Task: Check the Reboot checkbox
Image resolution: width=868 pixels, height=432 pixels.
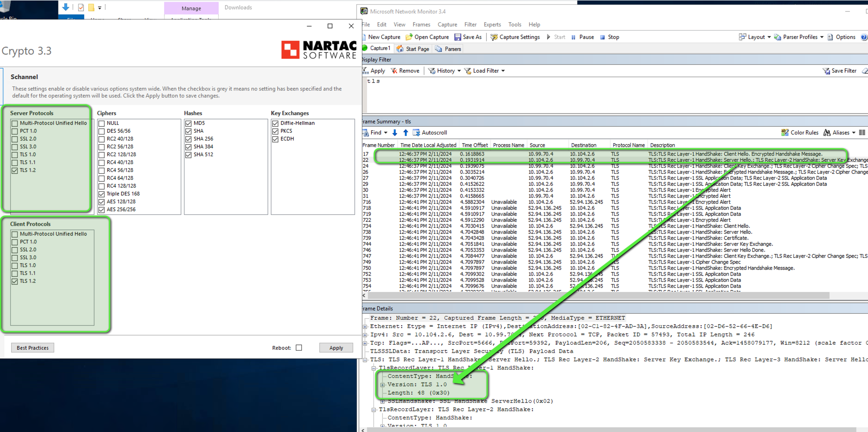Action: [x=299, y=348]
